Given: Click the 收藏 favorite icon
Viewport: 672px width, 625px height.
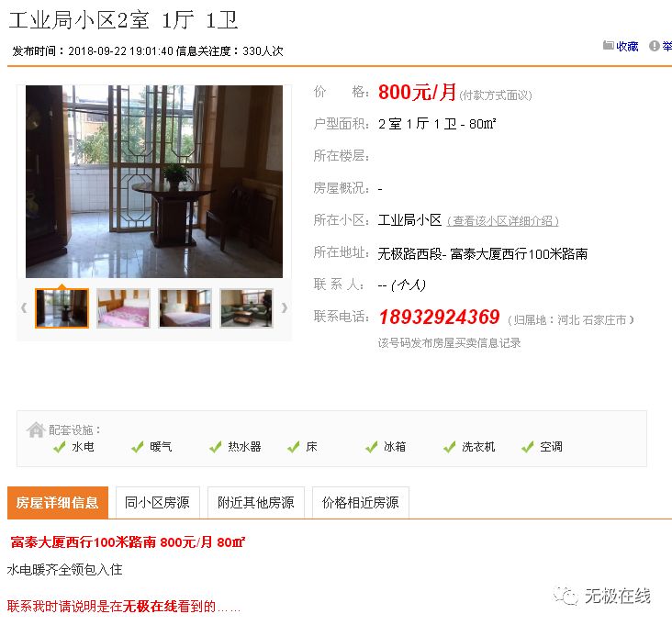Looking at the screenshot, I should (x=608, y=45).
